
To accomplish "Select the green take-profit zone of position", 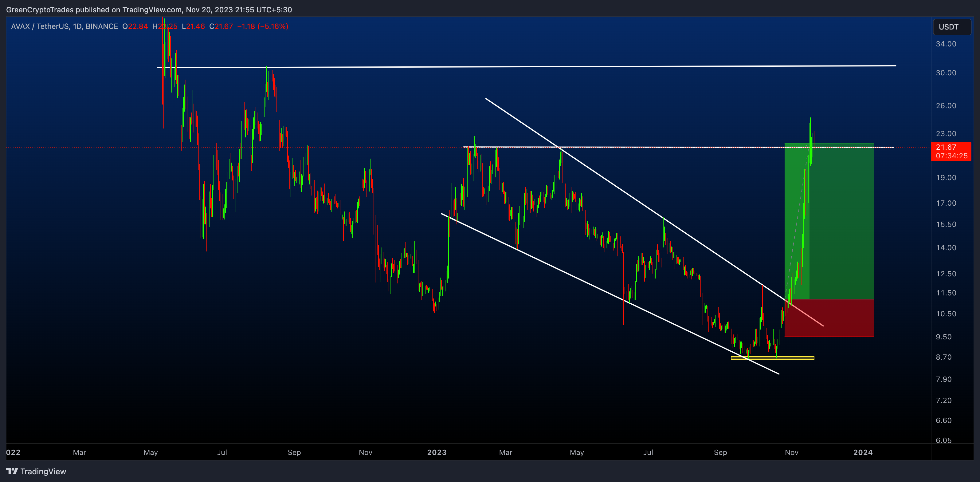I will (829, 221).
